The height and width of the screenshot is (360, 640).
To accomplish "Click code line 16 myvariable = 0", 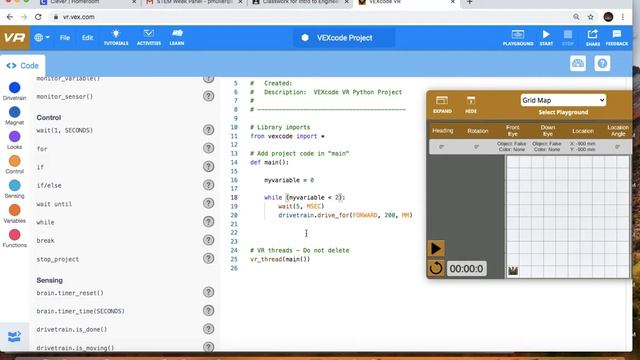I will [x=289, y=180].
